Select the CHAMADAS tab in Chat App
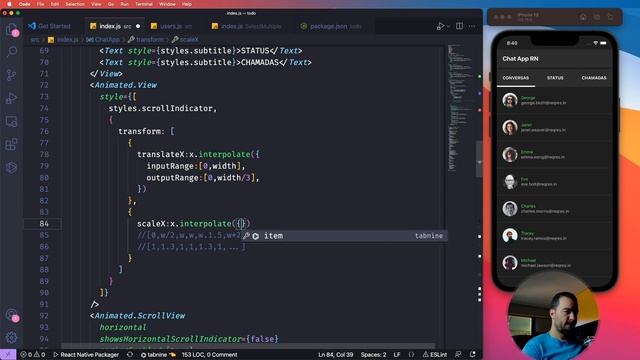The image size is (640, 360). [594, 78]
